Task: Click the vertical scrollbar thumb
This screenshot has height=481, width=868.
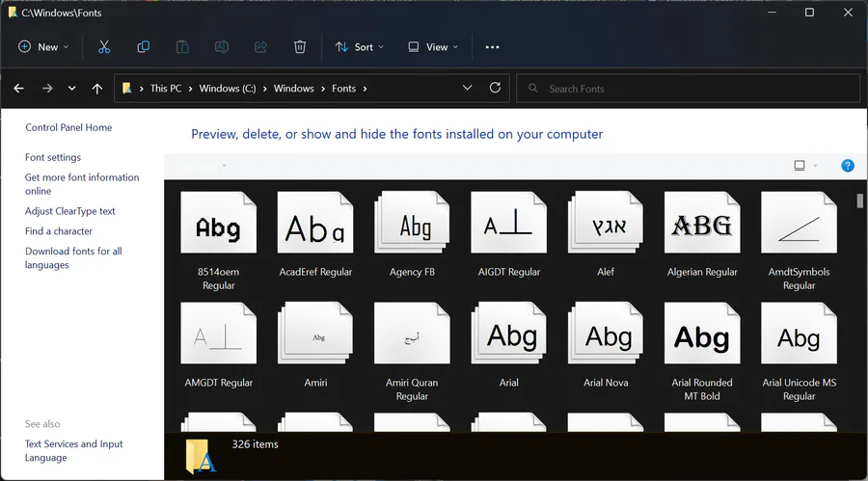Action: [859, 200]
